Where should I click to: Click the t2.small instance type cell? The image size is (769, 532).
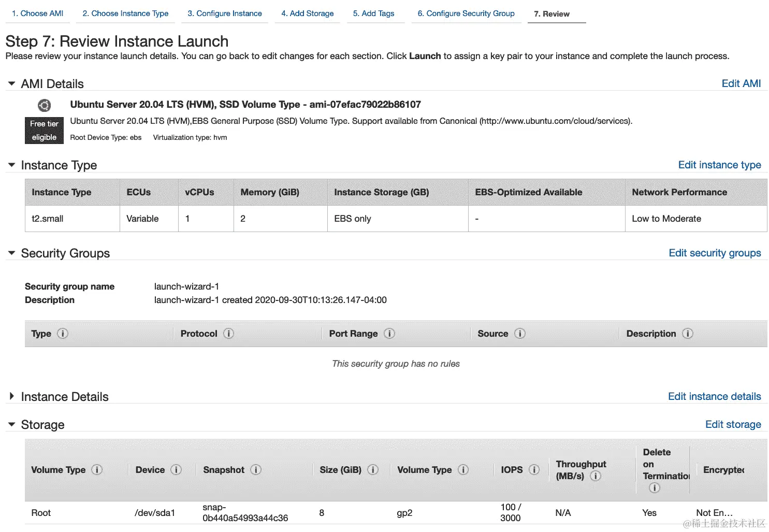point(72,219)
